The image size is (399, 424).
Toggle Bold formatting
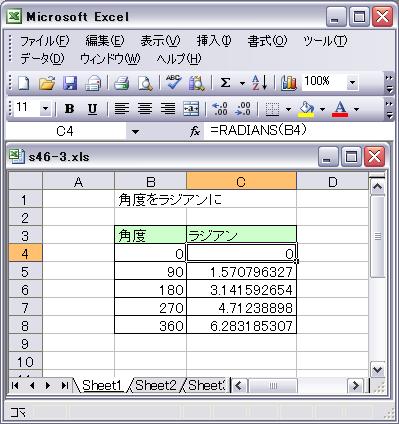69,109
